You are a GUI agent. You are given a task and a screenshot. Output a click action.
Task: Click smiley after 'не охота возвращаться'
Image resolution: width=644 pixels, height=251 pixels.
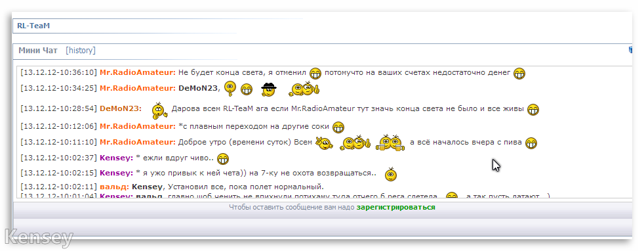pyautogui.click(x=391, y=175)
